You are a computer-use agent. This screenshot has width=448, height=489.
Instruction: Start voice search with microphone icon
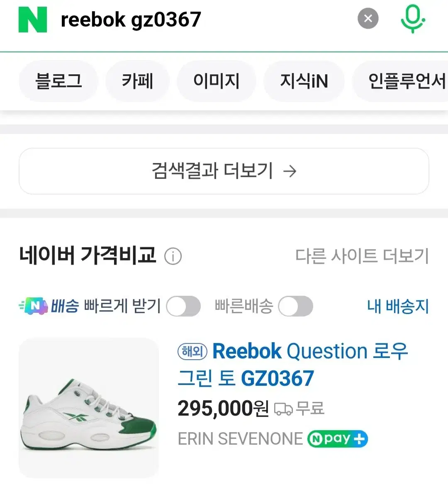413,19
